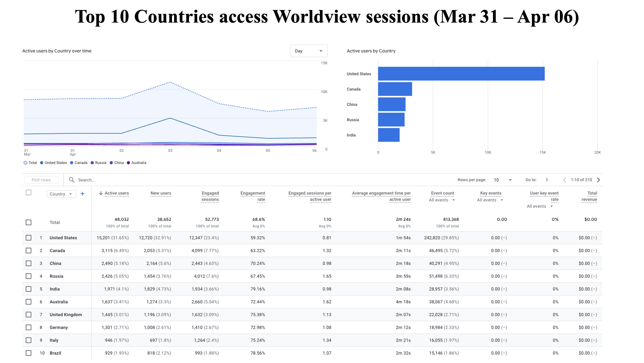Click the Russia bar in bar chart
This screenshot has width=644, height=363.
pyautogui.click(x=391, y=120)
